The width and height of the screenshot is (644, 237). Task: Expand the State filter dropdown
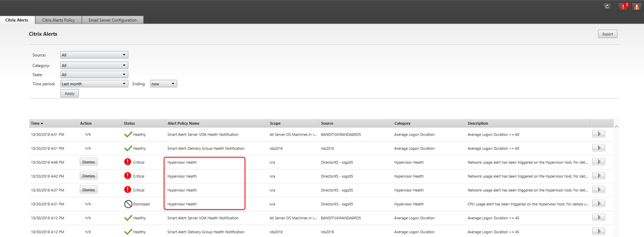[x=94, y=75]
